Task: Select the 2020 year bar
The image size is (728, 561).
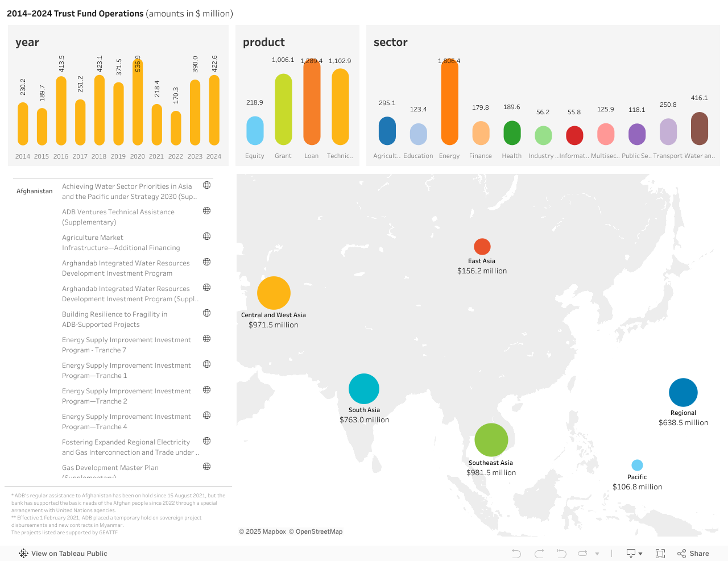Action: click(138, 102)
